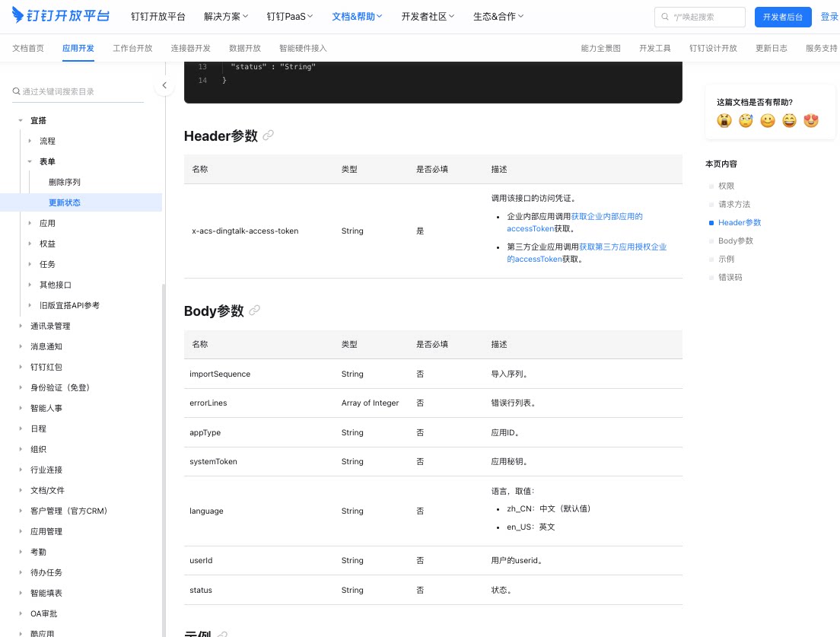Rate document with the heart-eyes emoji
Viewport: 840px width, 637px height.
coord(811,120)
